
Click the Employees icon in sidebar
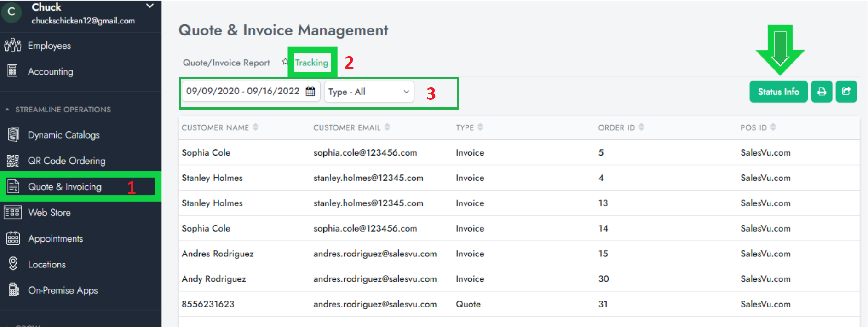pyautogui.click(x=12, y=45)
